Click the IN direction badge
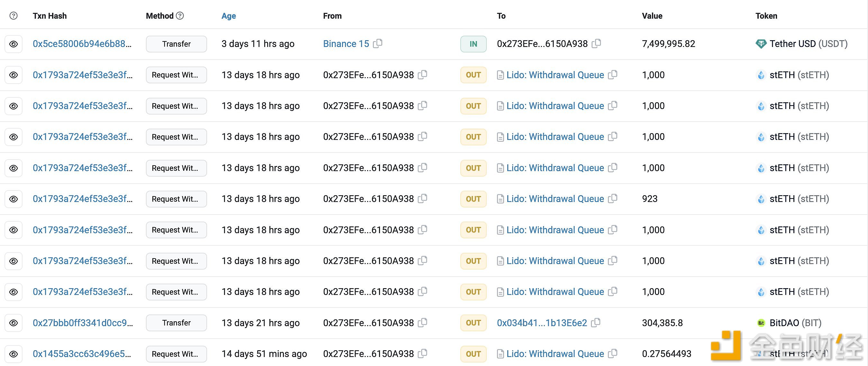 tap(473, 44)
